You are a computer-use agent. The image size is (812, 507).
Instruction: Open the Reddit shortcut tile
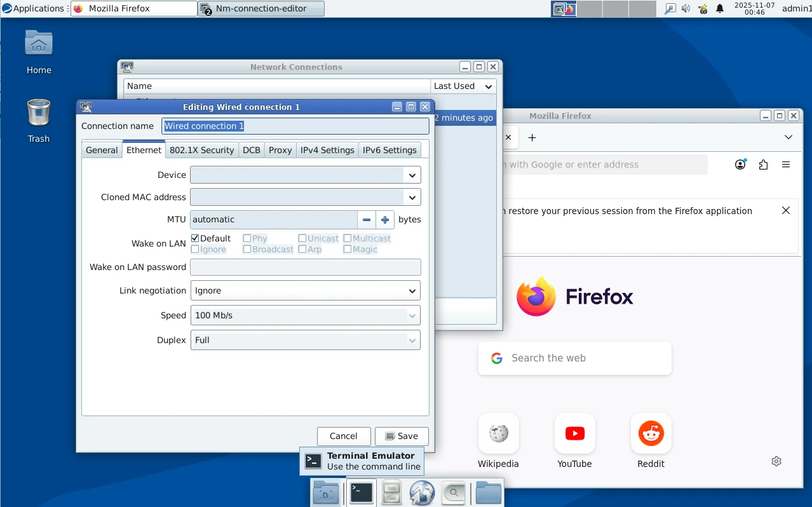[651, 433]
